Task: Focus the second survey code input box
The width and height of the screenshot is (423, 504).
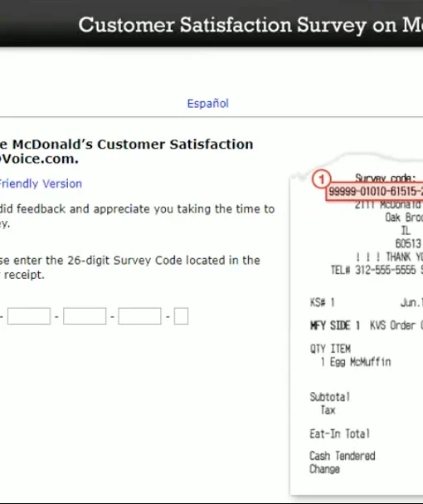Action: (29, 316)
